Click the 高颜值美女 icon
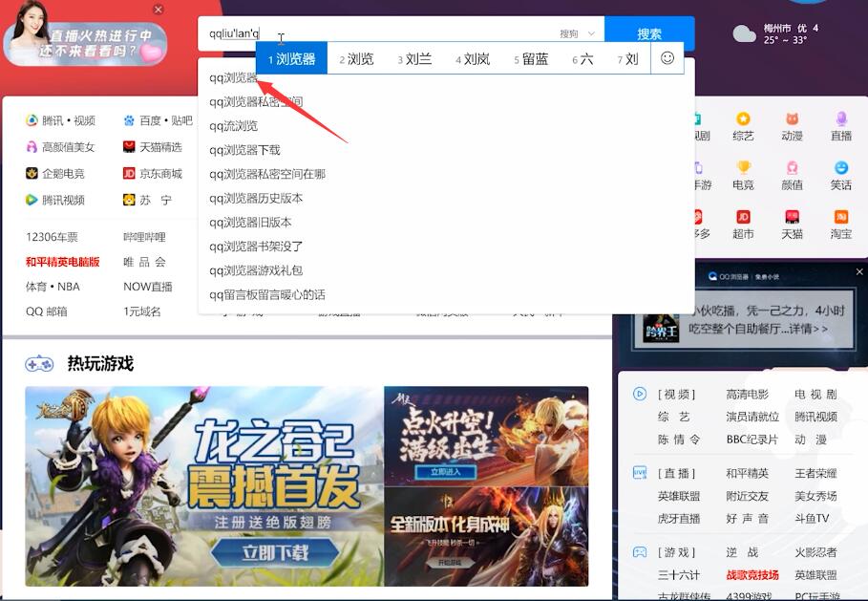868x601 pixels. click(32, 147)
